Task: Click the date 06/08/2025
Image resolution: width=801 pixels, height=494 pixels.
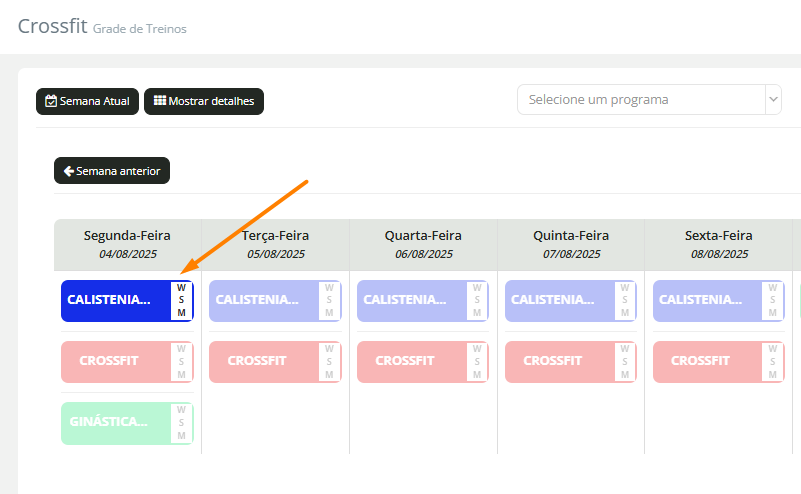Action: click(423, 254)
